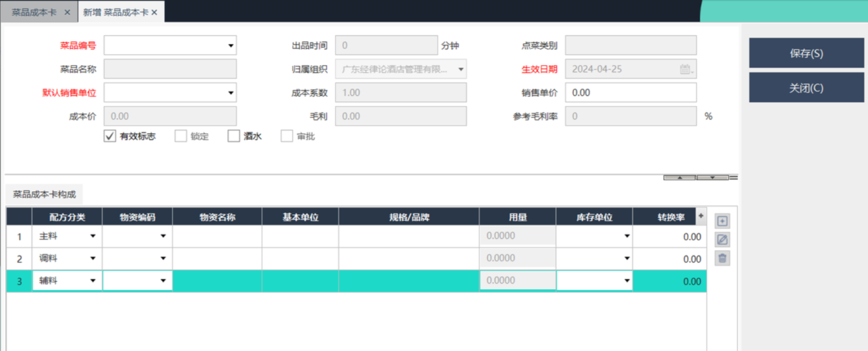Open 配方分类 dropdown in row 1 (主料)
868x351 pixels.
pyautogui.click(x=93, y=236)
